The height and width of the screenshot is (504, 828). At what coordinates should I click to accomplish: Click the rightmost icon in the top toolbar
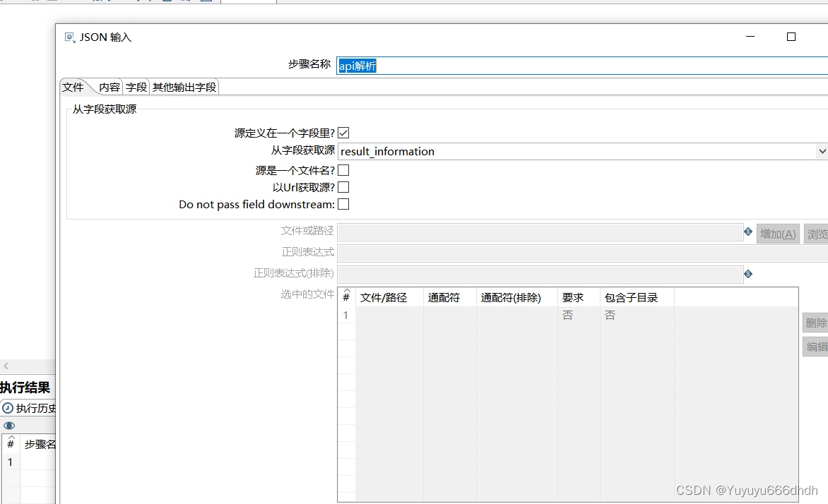(x=206, y=2)
